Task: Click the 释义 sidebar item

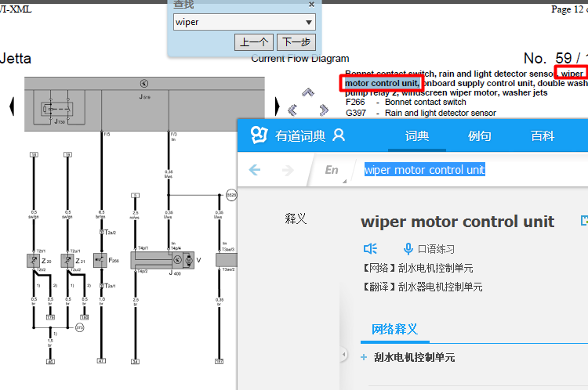Action: (296, 218)
